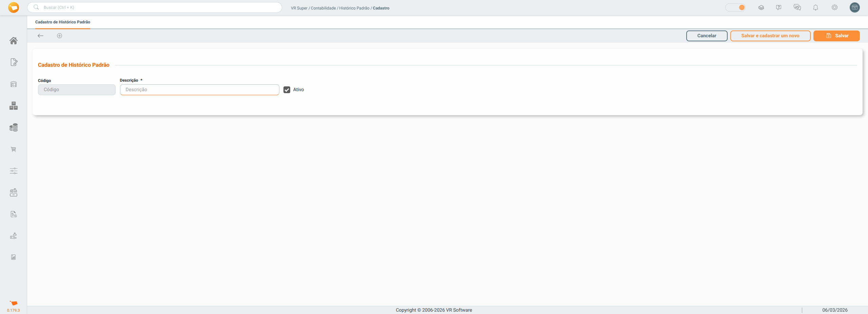Viewport: 868px width, 314px height.
Task: Open the stacked boxes inventory module
Action: 14,106
